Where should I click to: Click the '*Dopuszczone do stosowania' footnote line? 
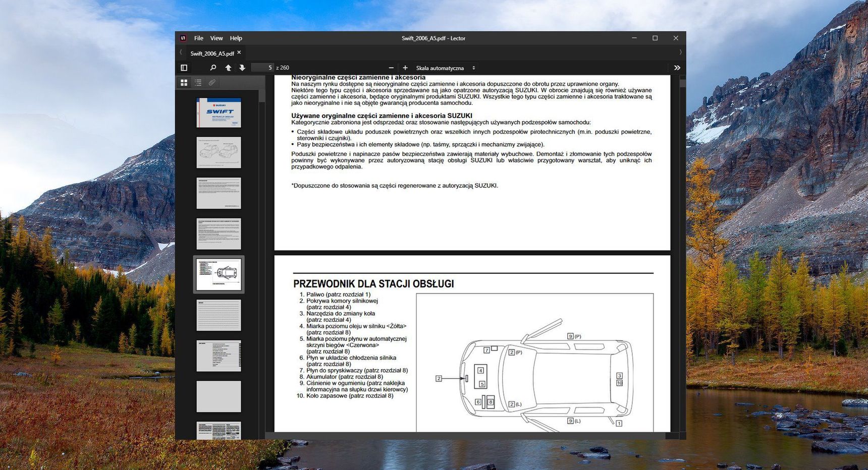pyautogui.click(x=395, y=186)
